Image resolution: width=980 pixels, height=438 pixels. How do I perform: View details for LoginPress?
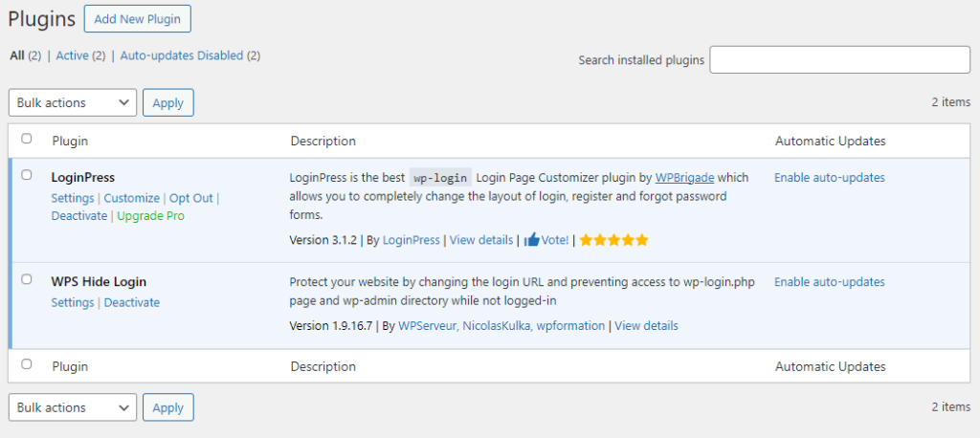(x=481, y=240)
